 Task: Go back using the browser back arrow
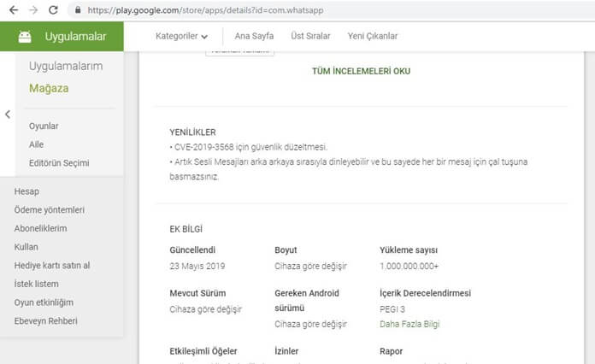point(14,10)
